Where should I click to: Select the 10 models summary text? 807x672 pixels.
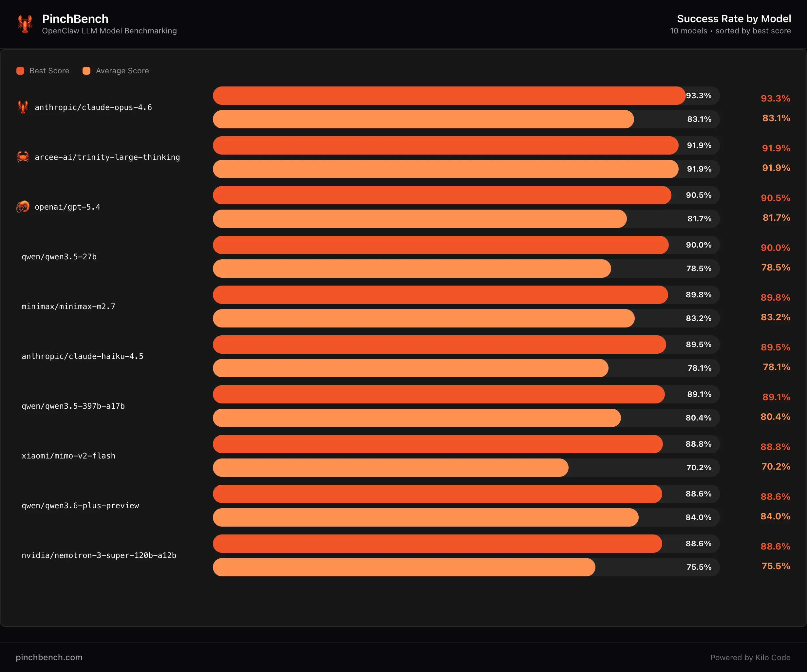click(688, 31)
